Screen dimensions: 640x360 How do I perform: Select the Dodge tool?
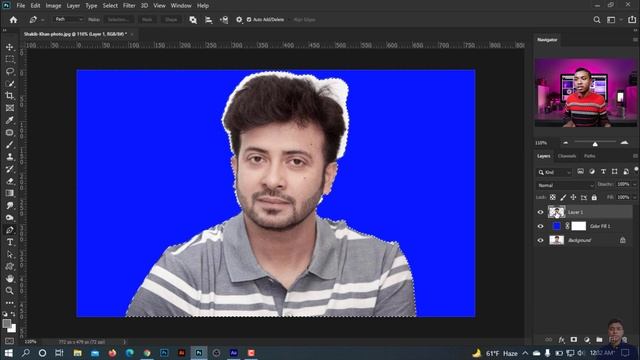click(x=9, y=218)
